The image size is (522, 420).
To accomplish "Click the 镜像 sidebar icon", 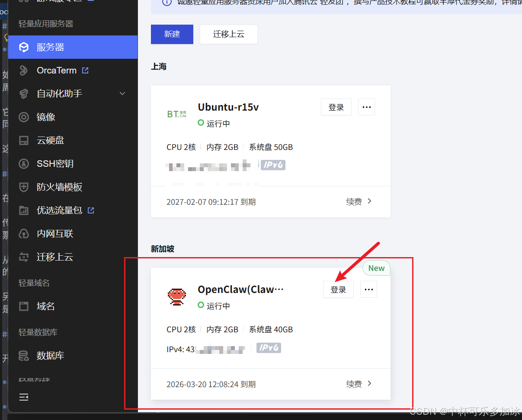I will click(24, 117).
